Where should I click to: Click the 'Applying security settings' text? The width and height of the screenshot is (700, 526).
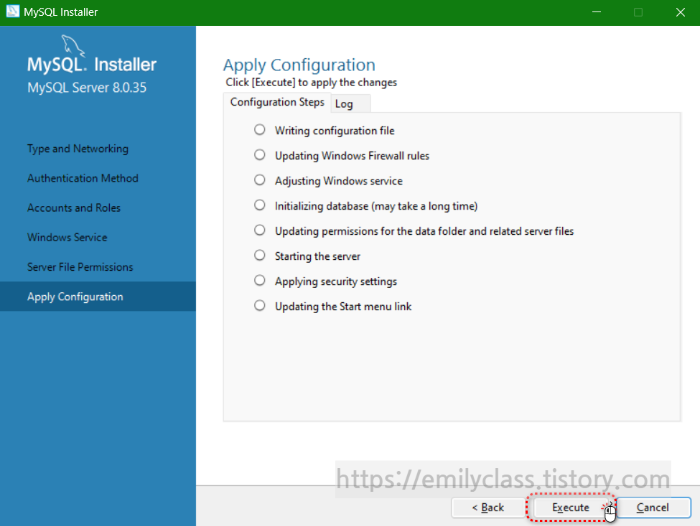click(336, 281)
